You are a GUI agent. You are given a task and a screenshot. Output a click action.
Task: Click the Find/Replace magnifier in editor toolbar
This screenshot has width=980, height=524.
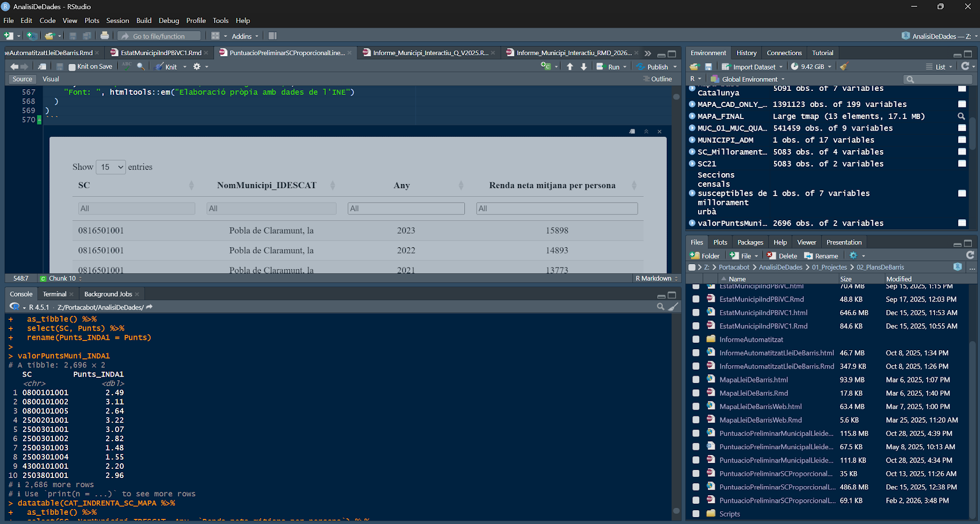(141, 67)
